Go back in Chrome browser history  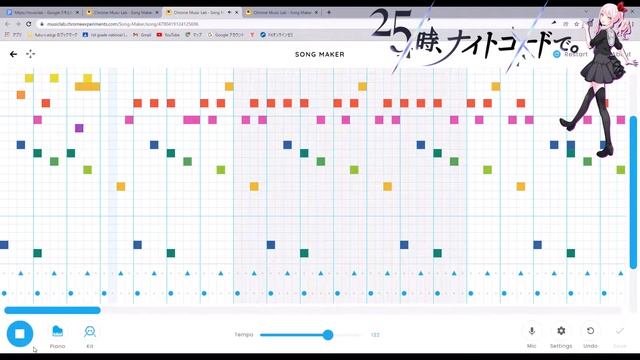7,24
